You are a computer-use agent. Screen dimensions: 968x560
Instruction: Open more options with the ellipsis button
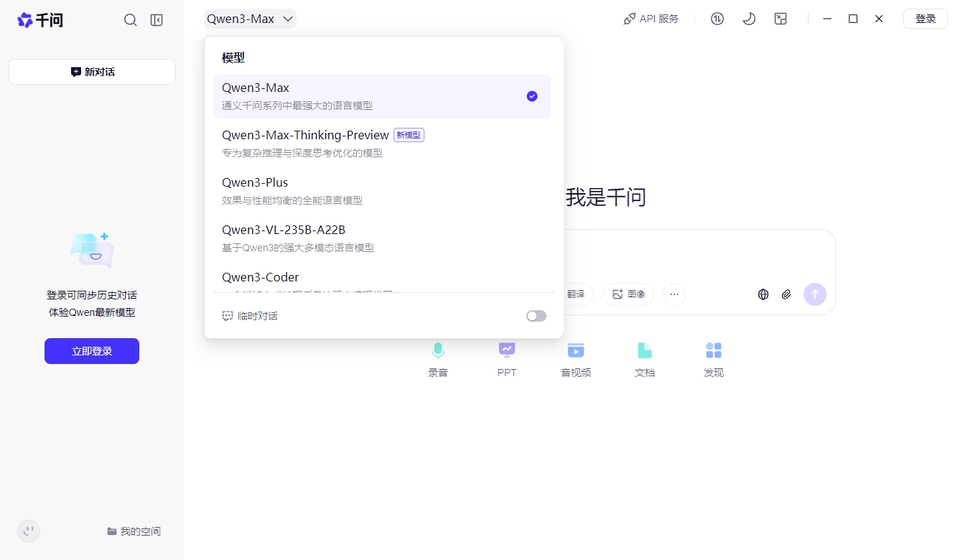(x=674, y=294)
